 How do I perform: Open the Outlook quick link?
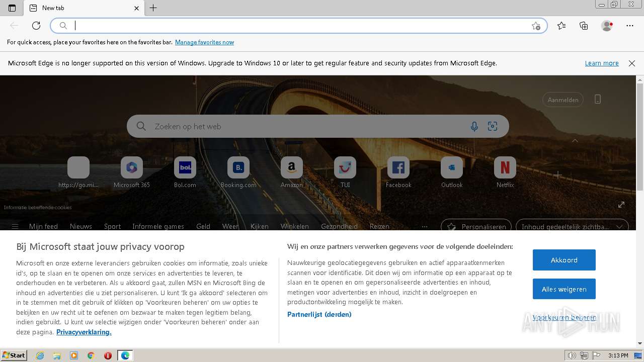(x=452, y=172)
